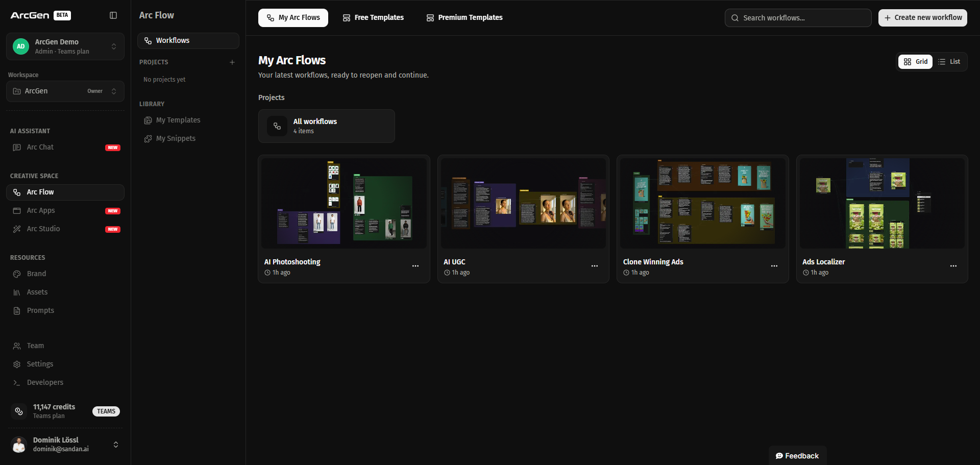Open the All workflows project card
This screenshot has width=980, height=465.
point(327,126)
